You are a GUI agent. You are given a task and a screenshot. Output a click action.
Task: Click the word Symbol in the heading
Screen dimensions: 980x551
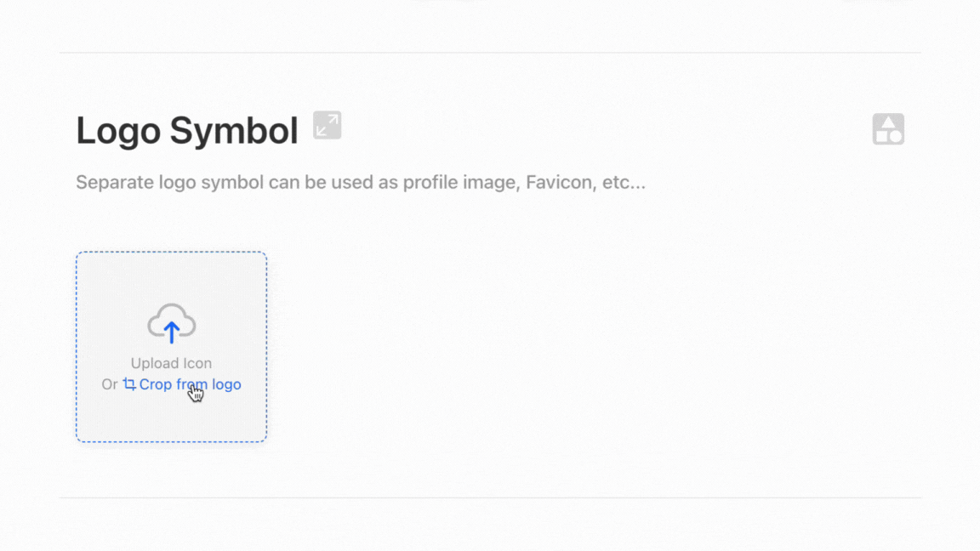pos(234,131)
